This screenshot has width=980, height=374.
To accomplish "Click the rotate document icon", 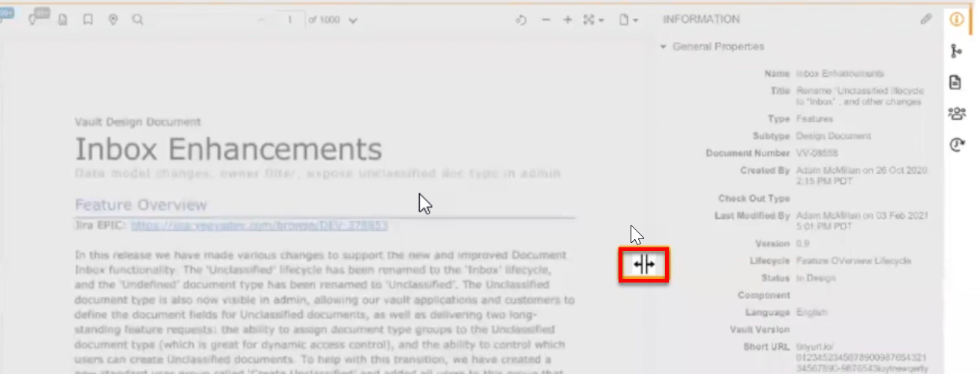I will 521,20.
